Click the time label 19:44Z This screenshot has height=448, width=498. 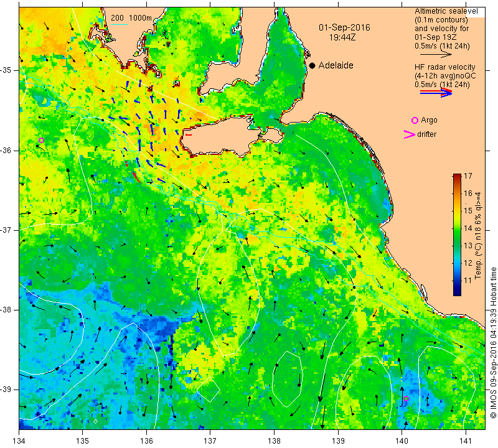click(342, 37)
